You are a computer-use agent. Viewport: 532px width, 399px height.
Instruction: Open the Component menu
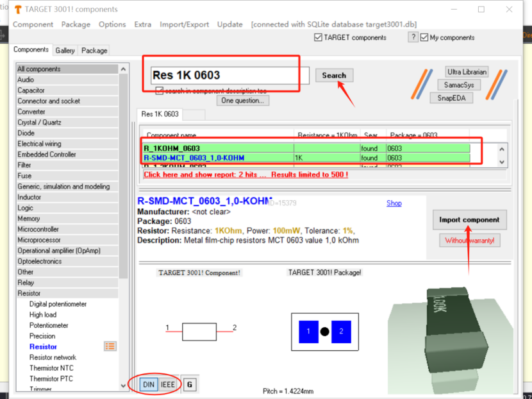(x=33, y=24)
